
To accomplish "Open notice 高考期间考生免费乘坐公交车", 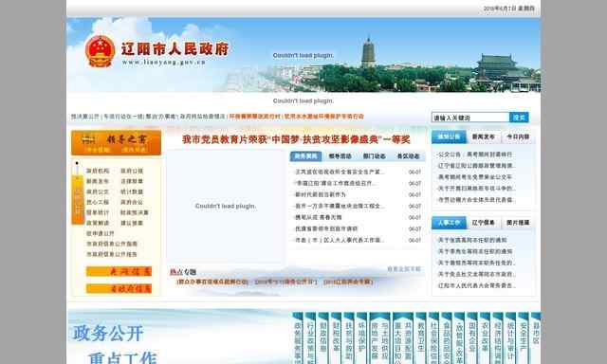I will point(475,177).
